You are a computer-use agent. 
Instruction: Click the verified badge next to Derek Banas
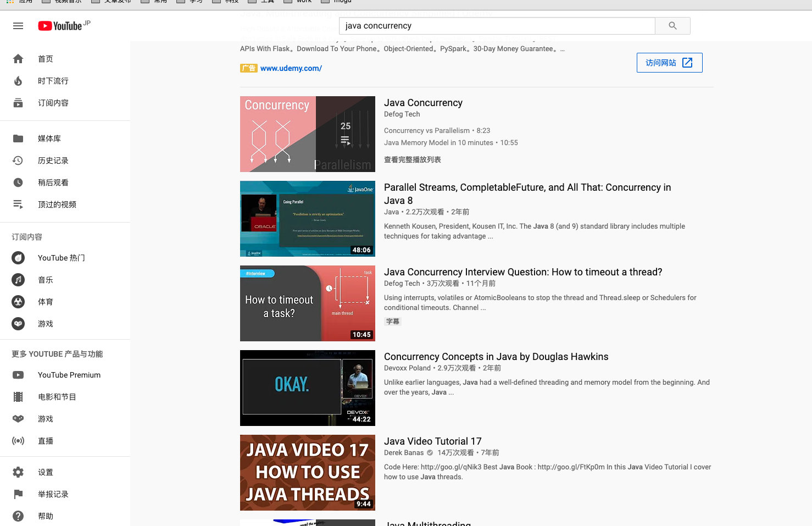pos(430,453)
